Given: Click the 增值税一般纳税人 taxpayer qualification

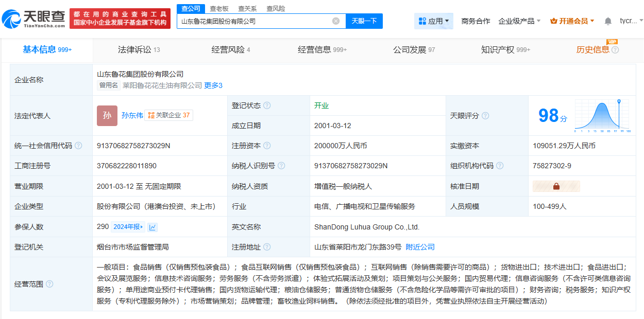Looking at the screenshot, I should (343, 186).
